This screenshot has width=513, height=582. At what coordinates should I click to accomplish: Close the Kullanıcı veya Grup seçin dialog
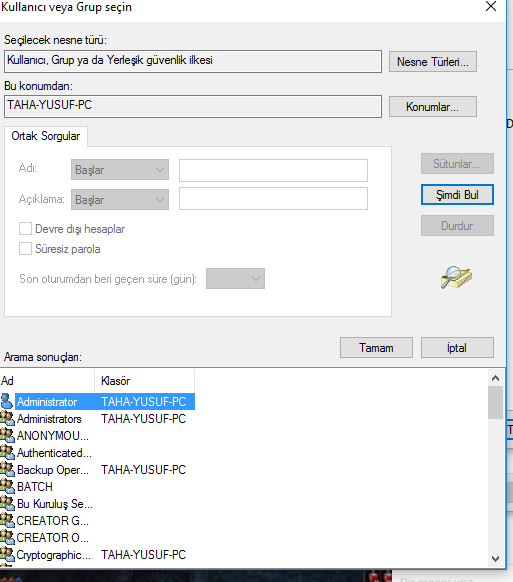point(491,6)
